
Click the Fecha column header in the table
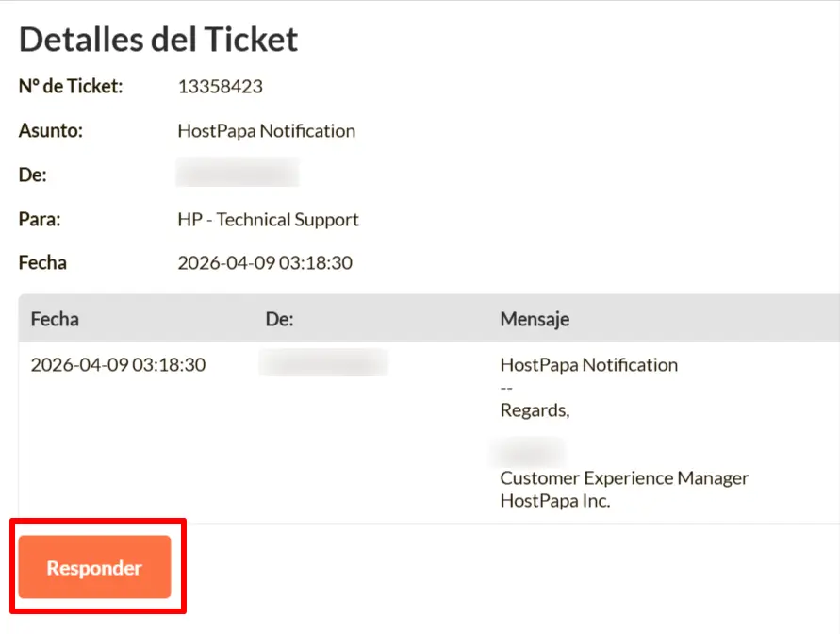coord(55,319)
